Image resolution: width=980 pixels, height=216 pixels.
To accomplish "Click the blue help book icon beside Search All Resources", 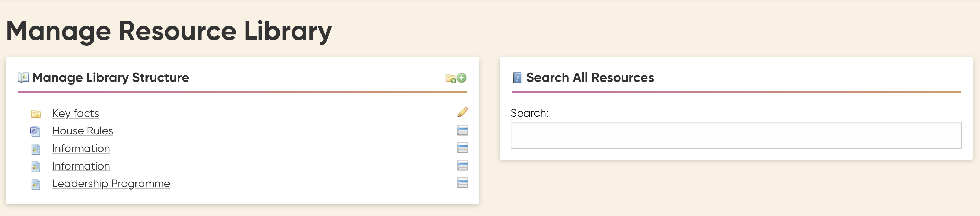I will click(x=517, y=78).
